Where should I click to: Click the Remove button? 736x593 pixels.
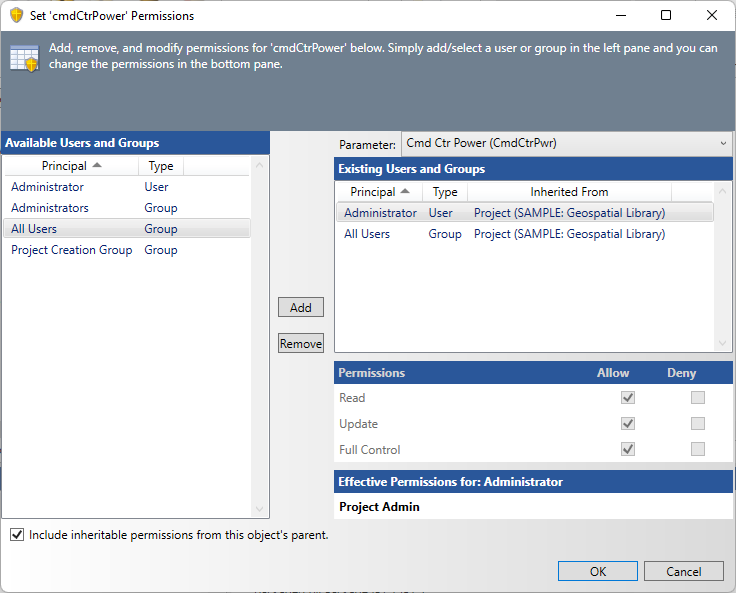pos(301,344)
